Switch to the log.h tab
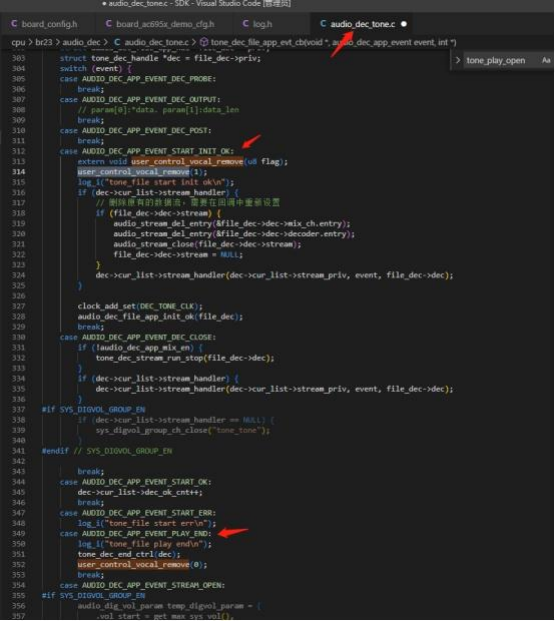Viewport: 555px width, 621px height. tap(259, 24)
